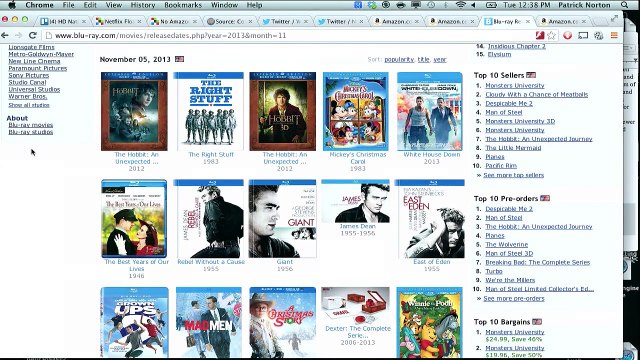Screen dimensions: 640x360
Task: Click Dexter: The Complete Series title link
Action: (x=358, y=332)
